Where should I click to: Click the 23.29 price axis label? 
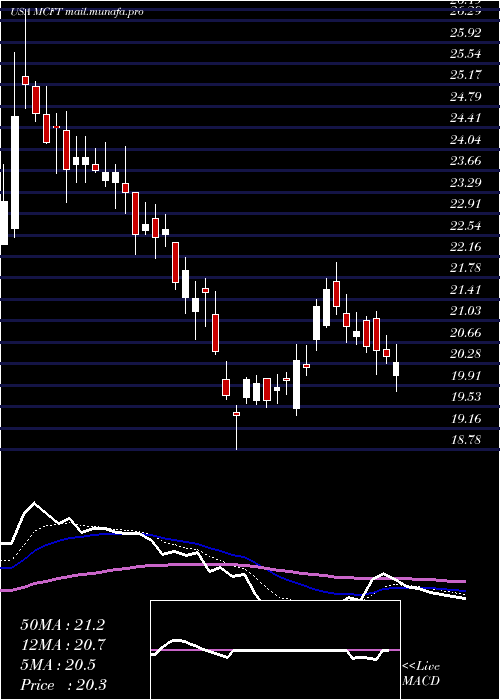(466, 183)
